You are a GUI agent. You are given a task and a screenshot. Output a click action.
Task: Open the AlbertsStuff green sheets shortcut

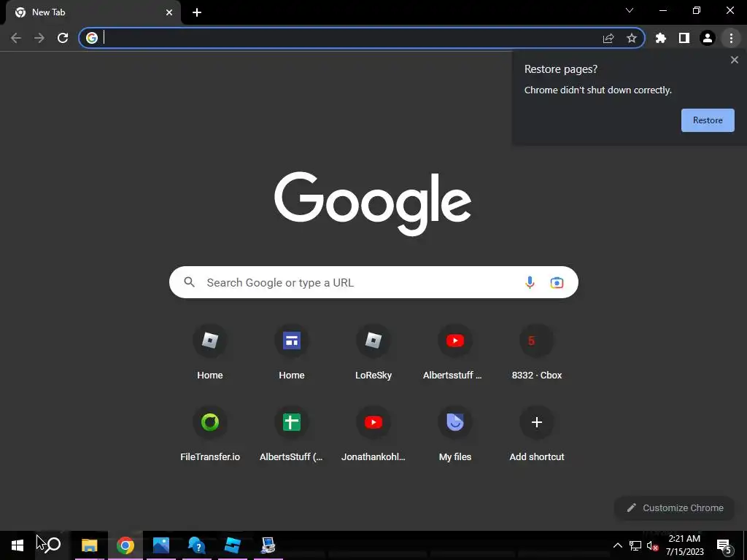click(x=292, y=434)
